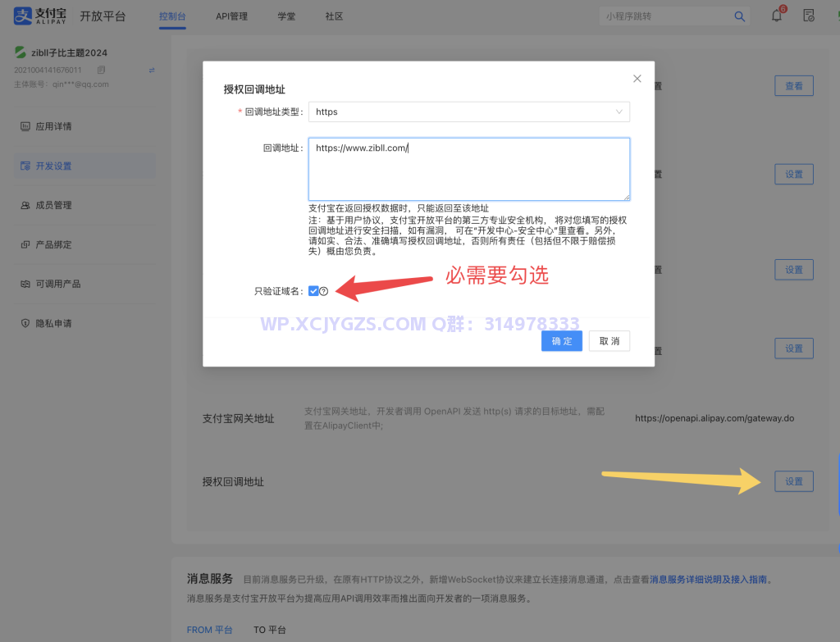
Task: Click the copy icon next to app ID
Action: point(100,71)
